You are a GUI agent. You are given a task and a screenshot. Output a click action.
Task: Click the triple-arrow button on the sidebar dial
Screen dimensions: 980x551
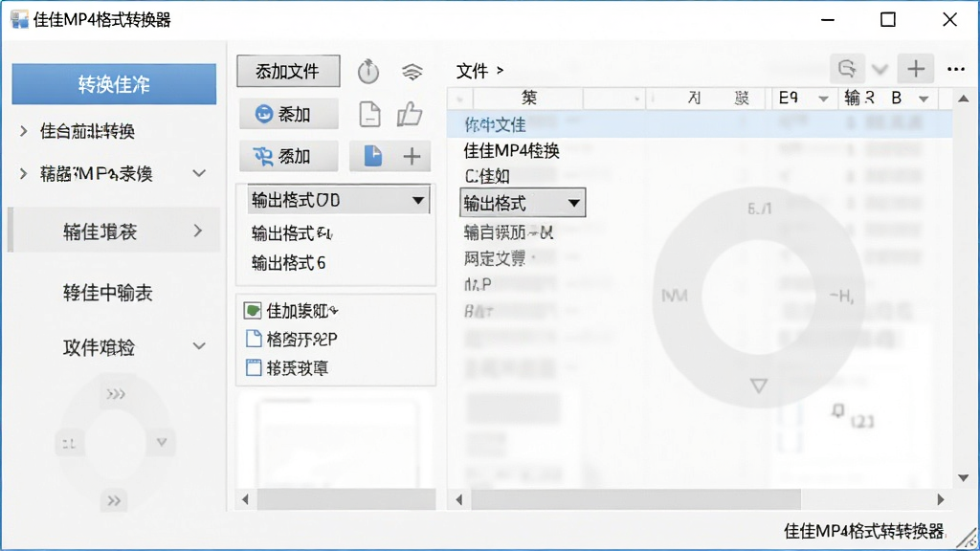(116, 393)
